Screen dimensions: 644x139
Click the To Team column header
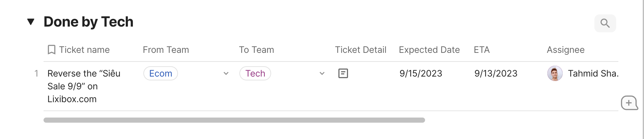pyautogui.click(x=256, y=50)
